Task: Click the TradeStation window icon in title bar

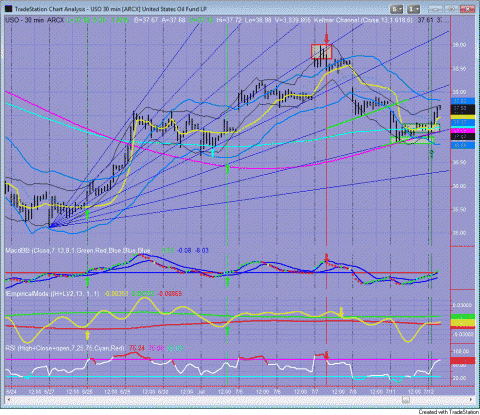Action: click(8, 9)
